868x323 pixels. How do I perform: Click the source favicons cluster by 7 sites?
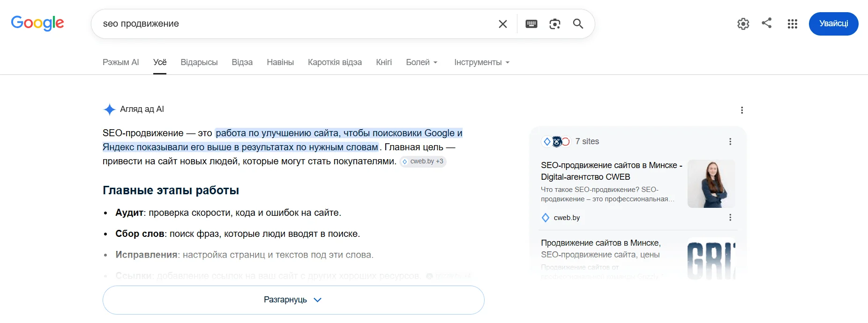point(556,141)
